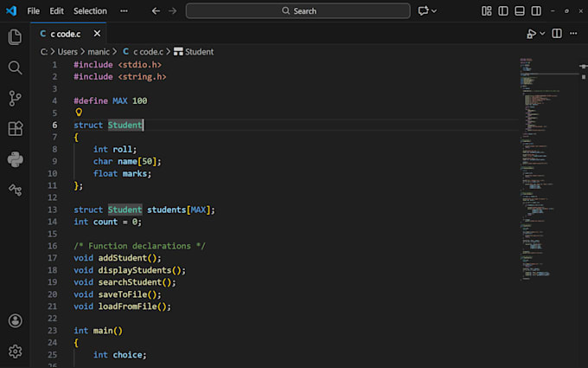Open the Explorer view in activity bar
588x368 pixels.
pyautogui.click(x=15, y=37)
